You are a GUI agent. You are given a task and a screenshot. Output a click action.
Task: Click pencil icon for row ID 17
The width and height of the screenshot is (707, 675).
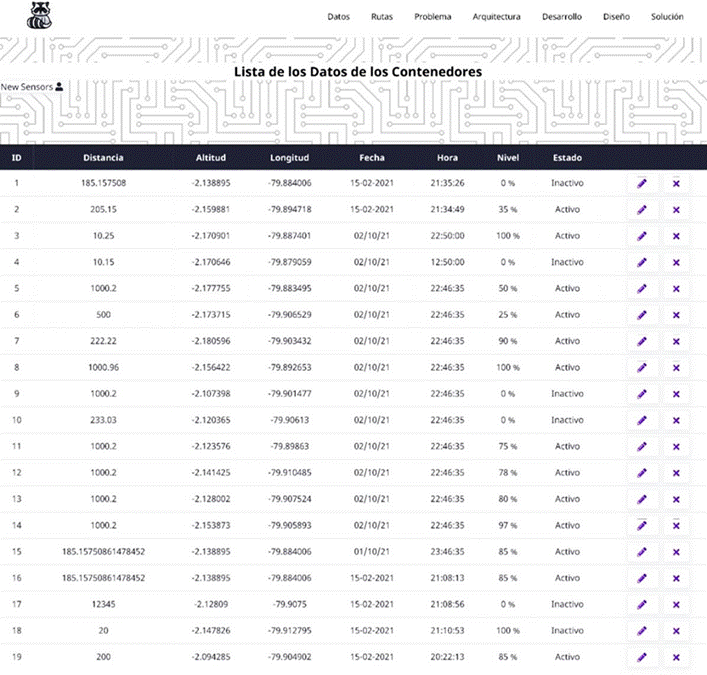(x=642, y=604)
